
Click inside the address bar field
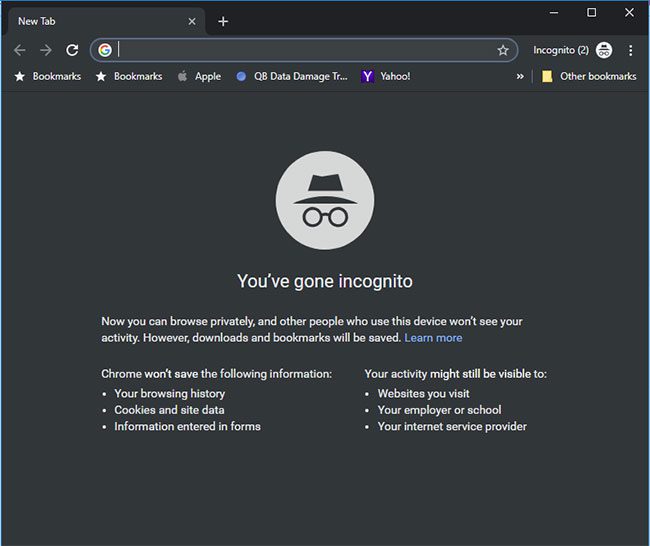tap(300, 50)
